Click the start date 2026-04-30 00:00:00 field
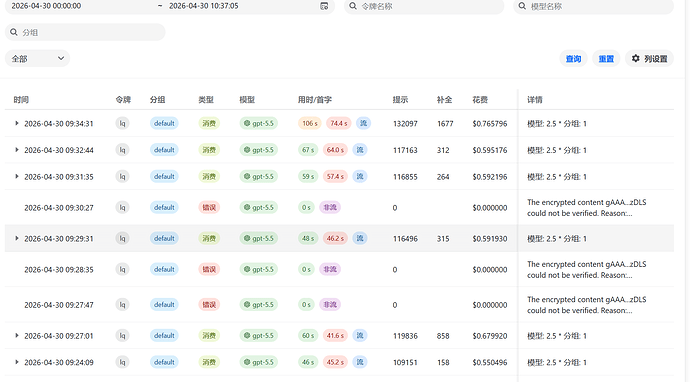The height and width of the screenshot is (382, 690). (x=46, y=6)
